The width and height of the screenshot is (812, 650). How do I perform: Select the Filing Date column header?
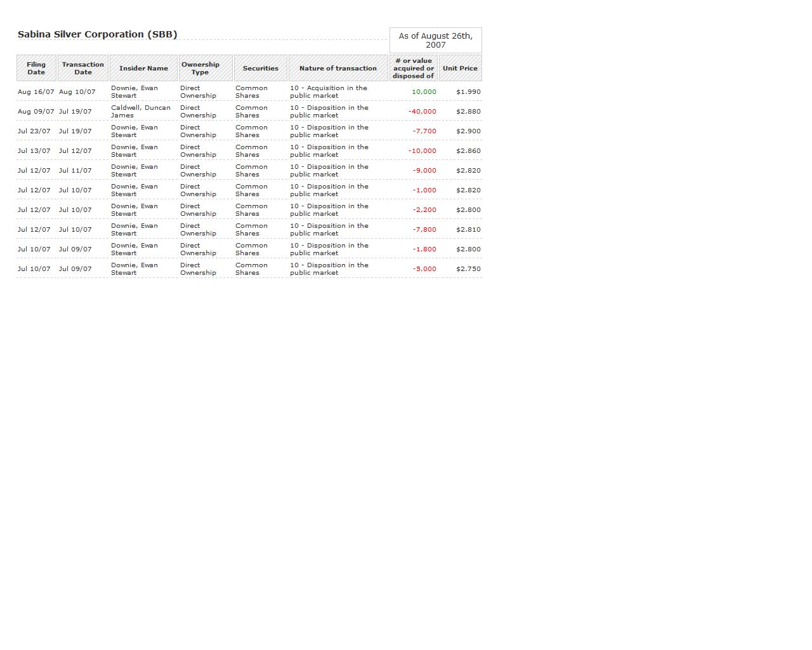pyautogui.click(x=36, y=68)
